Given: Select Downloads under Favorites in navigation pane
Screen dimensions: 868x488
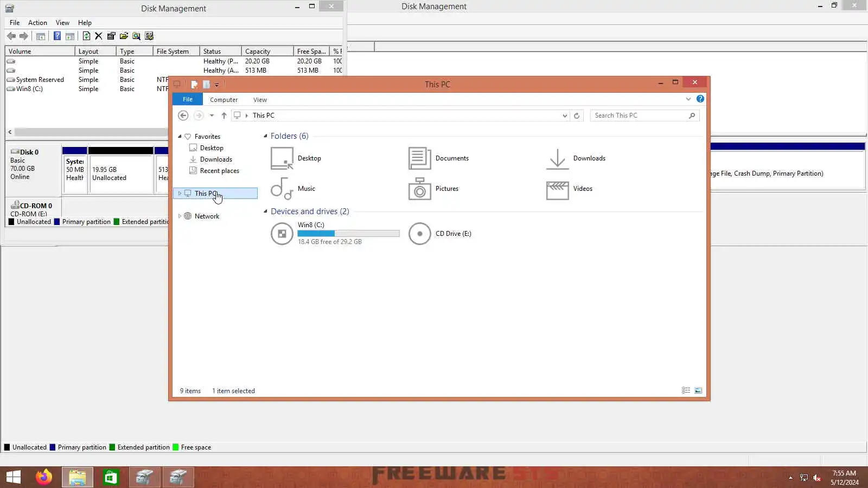Looking at the screenshot, I should tap(216, 159).
